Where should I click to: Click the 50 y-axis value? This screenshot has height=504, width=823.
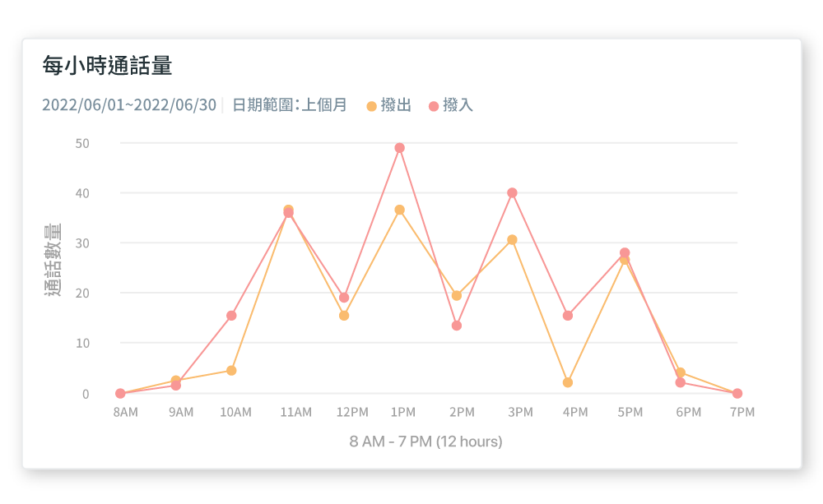click(x=82, y=143)
